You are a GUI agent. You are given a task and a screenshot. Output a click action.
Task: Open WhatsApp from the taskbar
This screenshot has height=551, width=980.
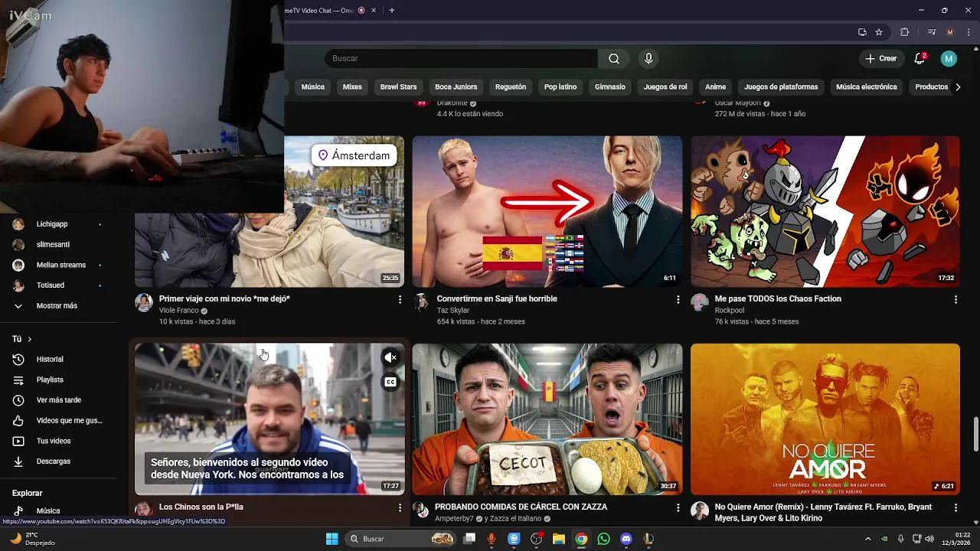(604, 539)
